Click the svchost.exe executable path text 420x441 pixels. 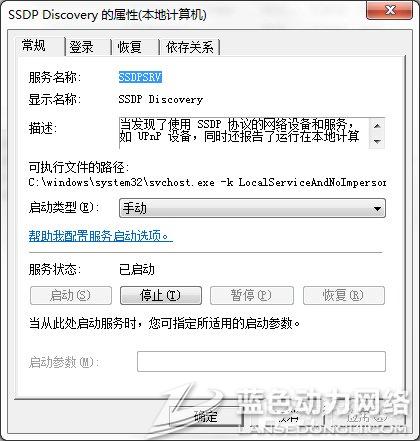[x=207, y=182]
